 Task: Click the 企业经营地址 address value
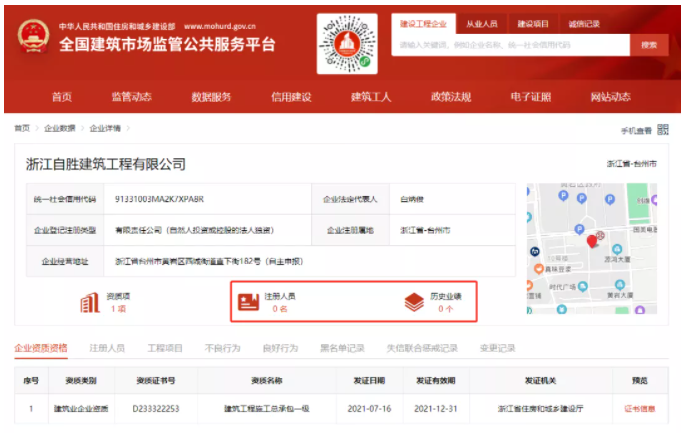[x=209, y=261]
